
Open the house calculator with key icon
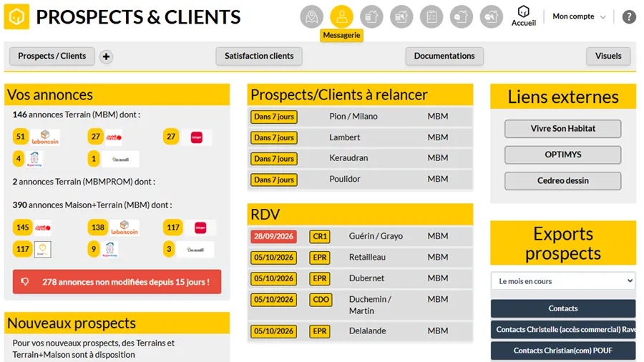point(401,17)
